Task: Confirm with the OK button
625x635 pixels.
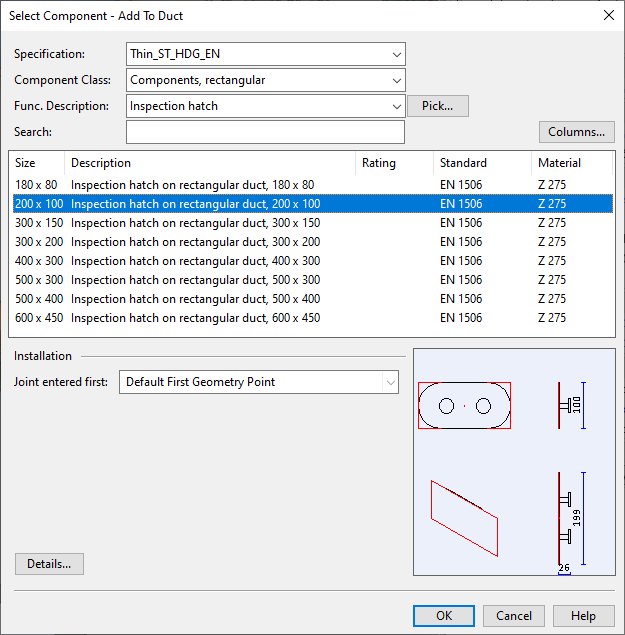Action: click(x=444, y=616)
